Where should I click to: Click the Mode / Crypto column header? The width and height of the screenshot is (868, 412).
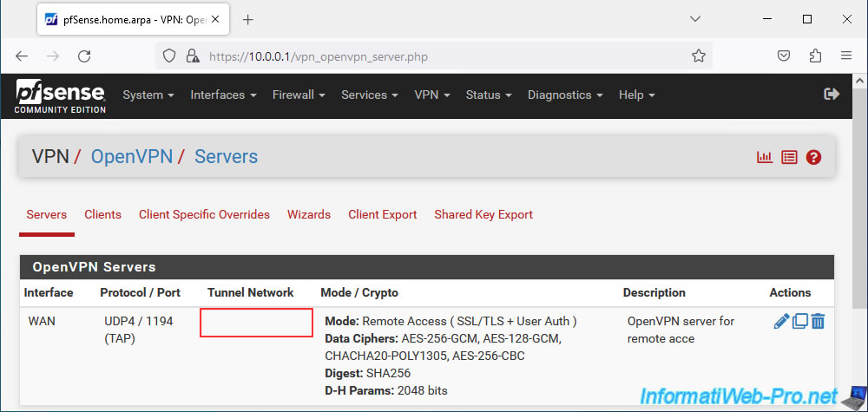pyautogui.click(x=359, y=292)
